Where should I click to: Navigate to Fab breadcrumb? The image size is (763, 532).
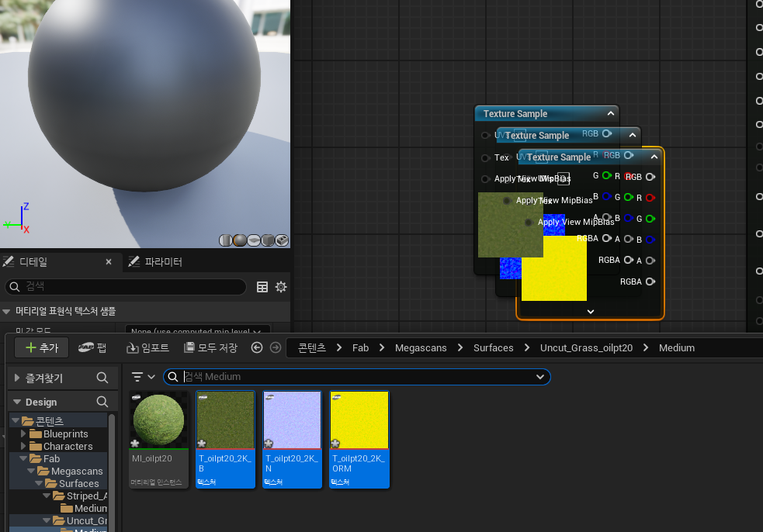[361, 347]
